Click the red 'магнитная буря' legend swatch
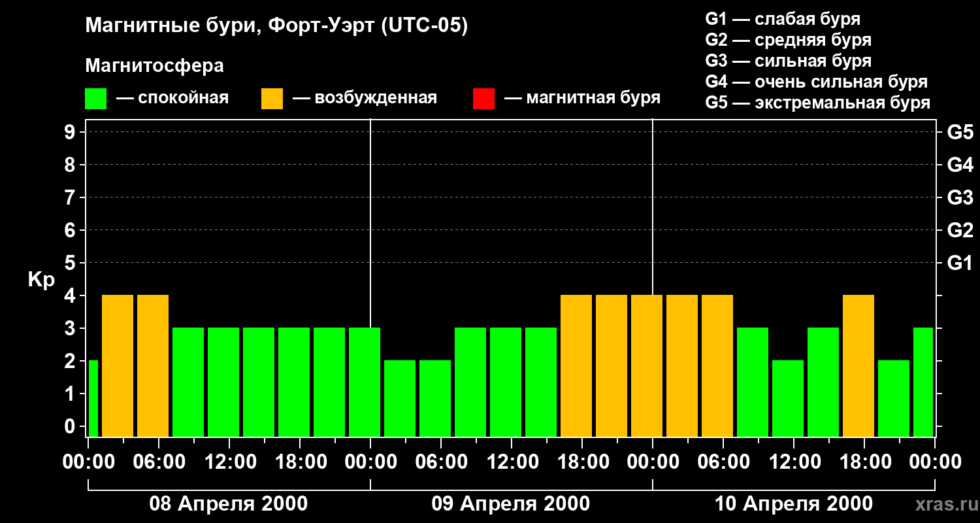Image resolution: width=980 pixels, height=523 pixels. (x=483, y=99)
